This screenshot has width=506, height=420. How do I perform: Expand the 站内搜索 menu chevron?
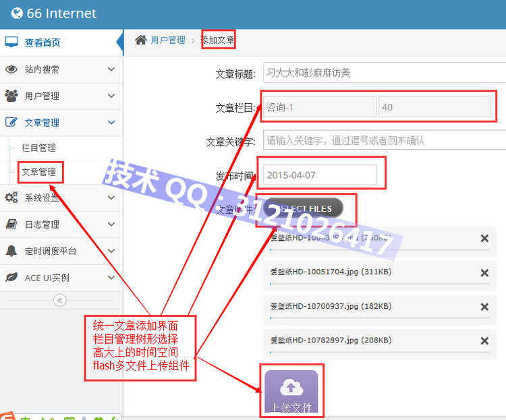coord(111,69)
